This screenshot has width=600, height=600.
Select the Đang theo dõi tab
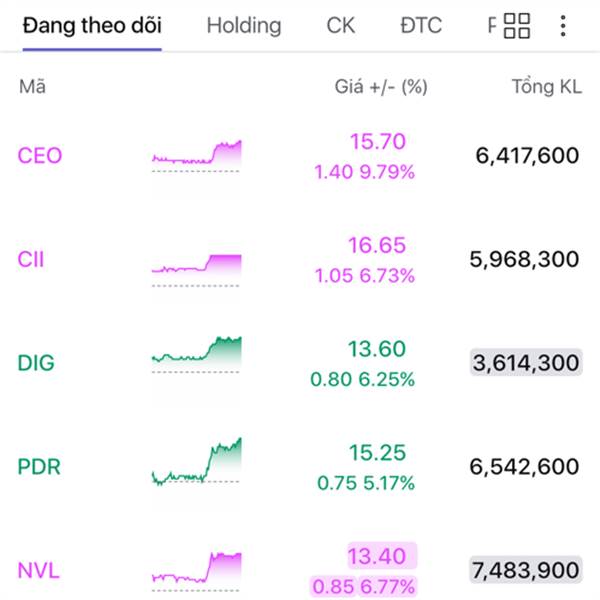click(91, 26)
